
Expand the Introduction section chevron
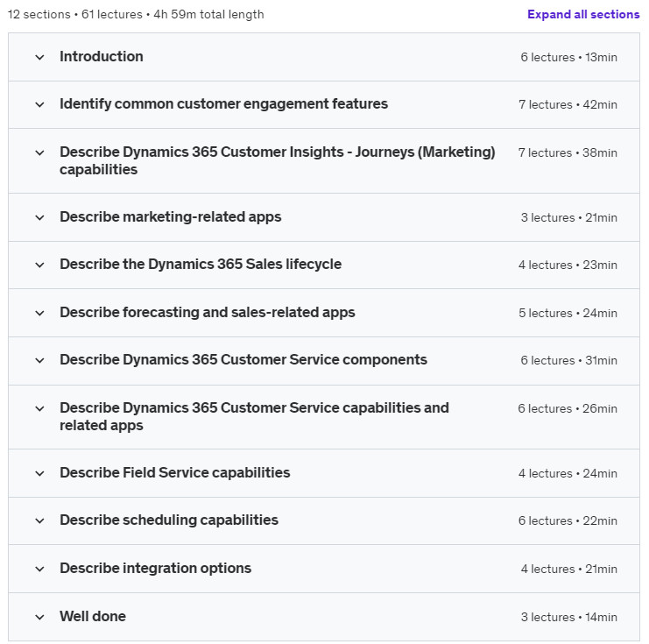pyautogui.click(x=39, y=57)
